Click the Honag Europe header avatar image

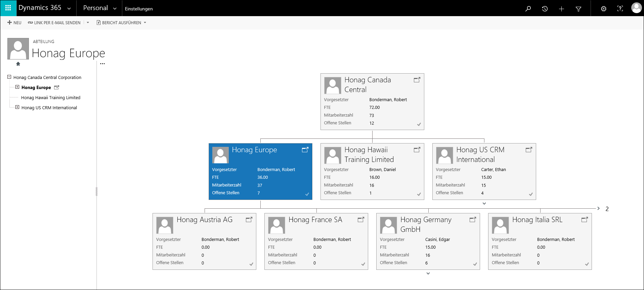coord(18,49)
